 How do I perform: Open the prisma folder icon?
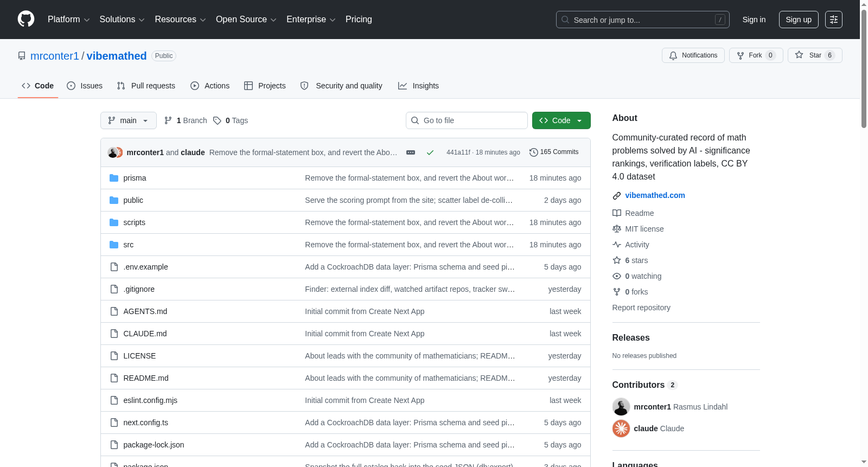pos(114,178)
